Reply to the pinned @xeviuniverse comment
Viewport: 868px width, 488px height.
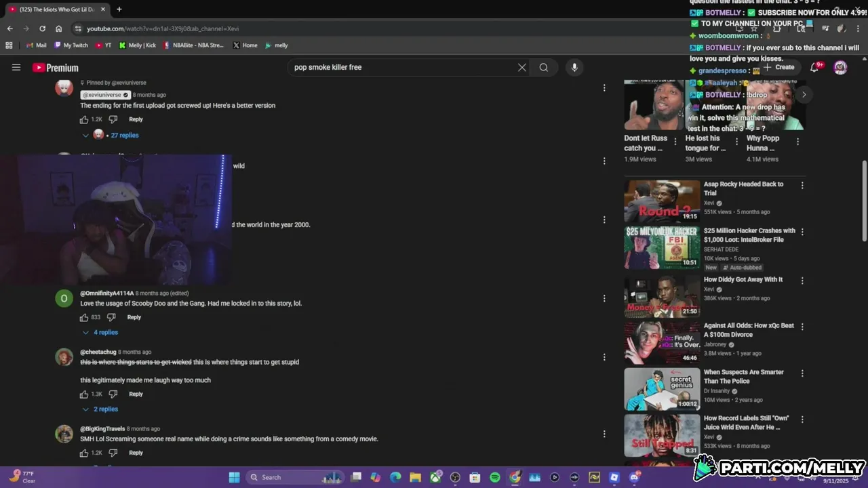136,119
